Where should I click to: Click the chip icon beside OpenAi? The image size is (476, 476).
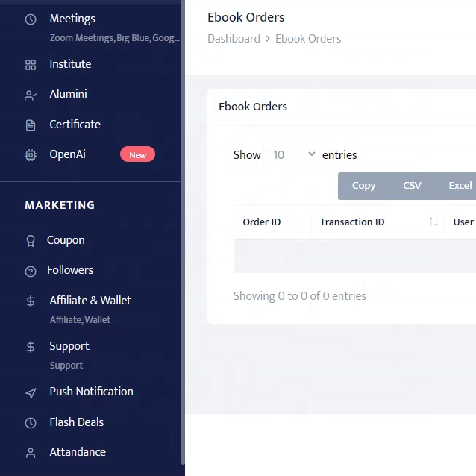pos(31,155)
